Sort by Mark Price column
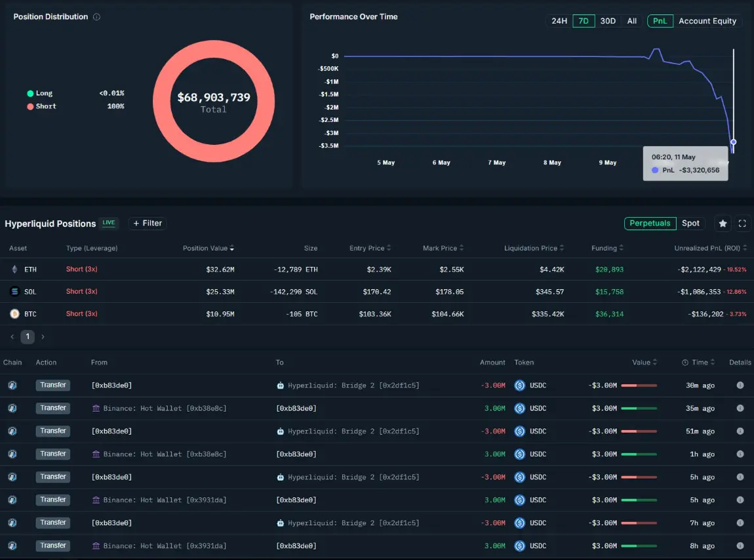 click(443, 249)
